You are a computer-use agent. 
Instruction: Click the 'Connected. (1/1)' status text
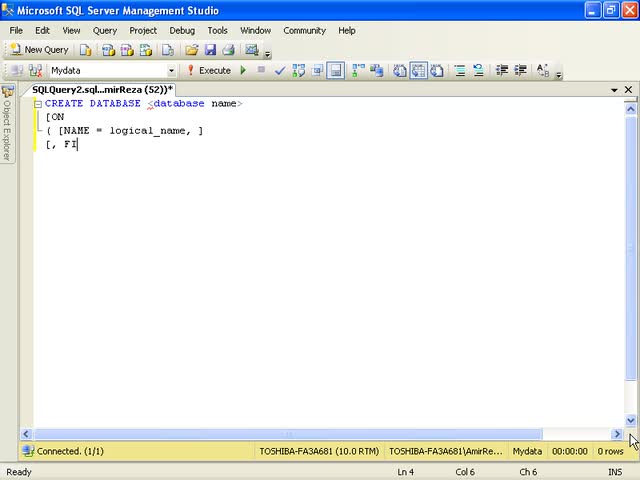(x=70, y=451)
